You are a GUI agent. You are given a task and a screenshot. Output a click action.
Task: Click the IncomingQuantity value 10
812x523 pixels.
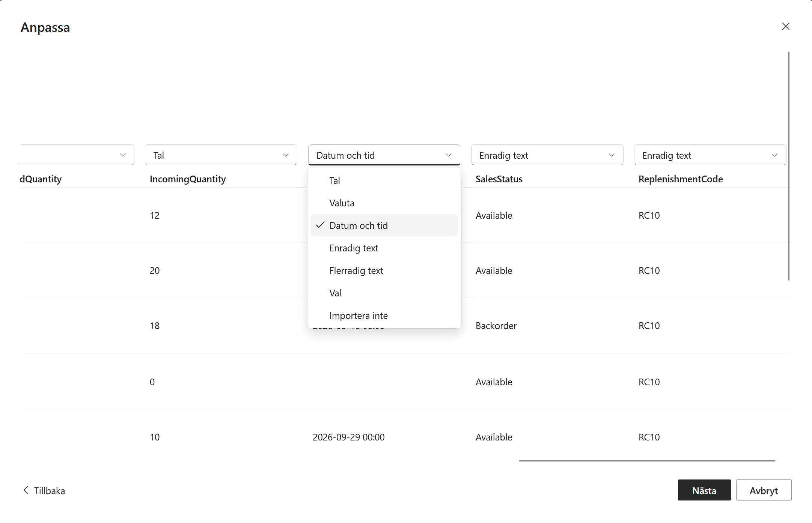point(155,437)
